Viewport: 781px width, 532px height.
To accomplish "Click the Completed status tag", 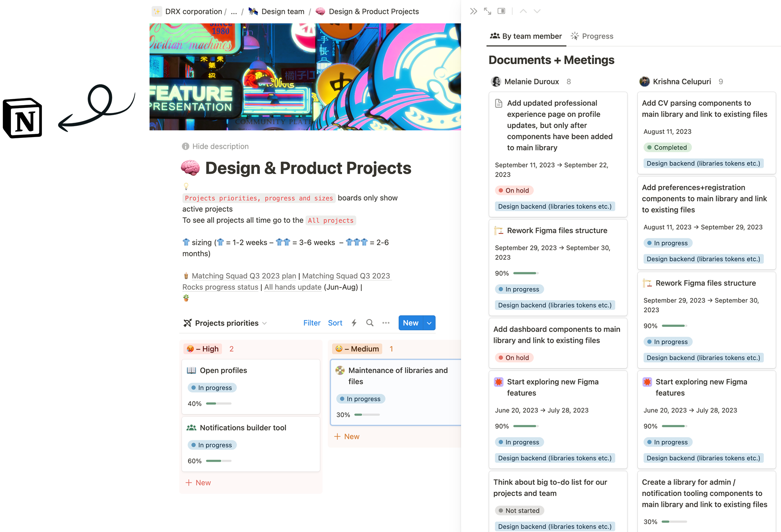I will tap(667, 147).
